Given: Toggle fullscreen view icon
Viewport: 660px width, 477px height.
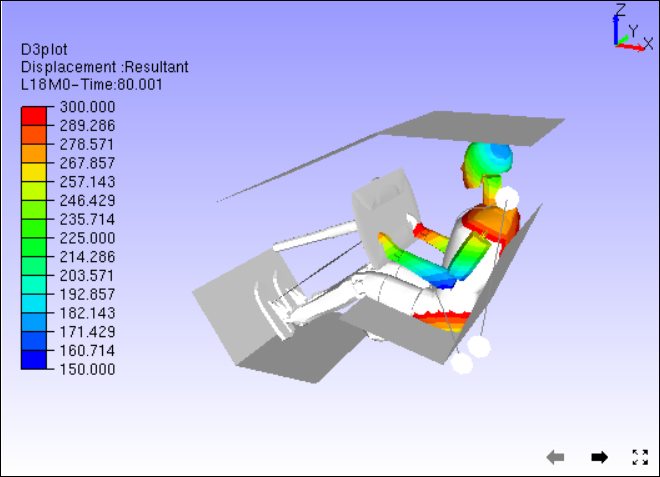Looking at the screenshot, I should (641, 457).
